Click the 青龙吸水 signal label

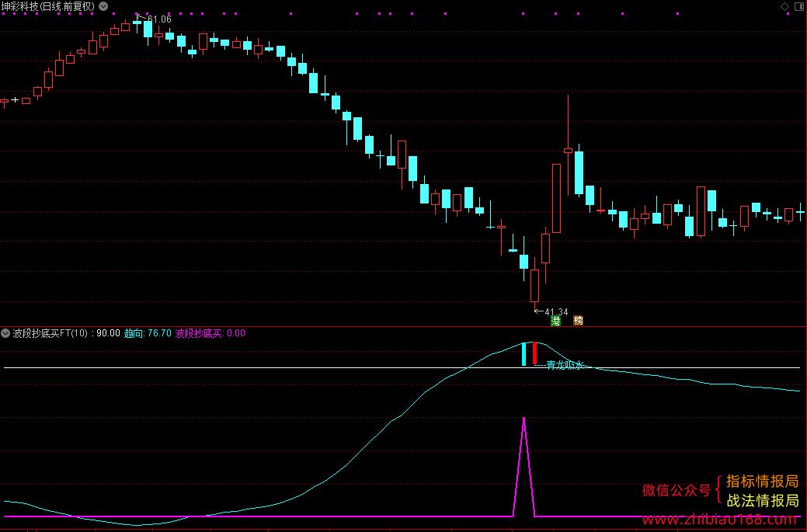pos(565,365)
